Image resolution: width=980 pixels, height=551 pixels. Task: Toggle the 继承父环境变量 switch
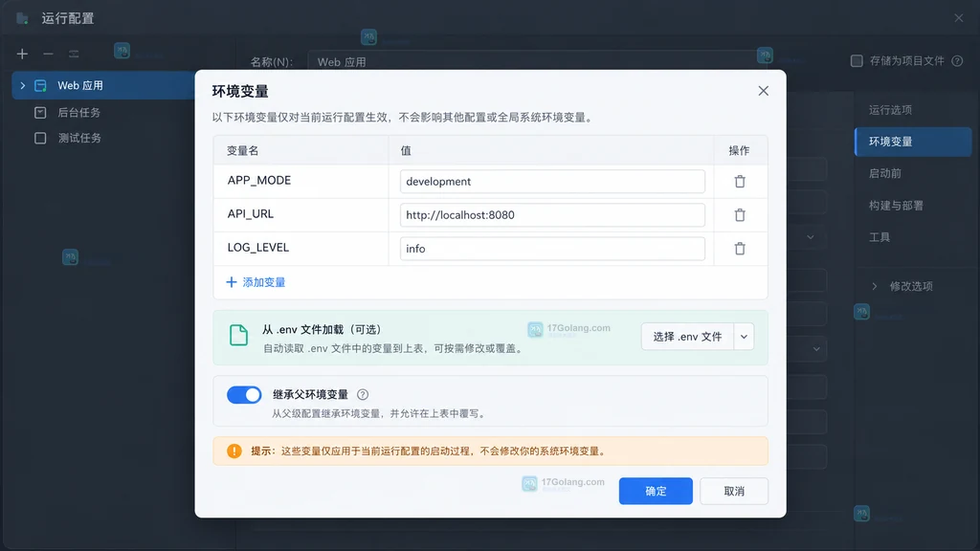[x=244, y=395]
